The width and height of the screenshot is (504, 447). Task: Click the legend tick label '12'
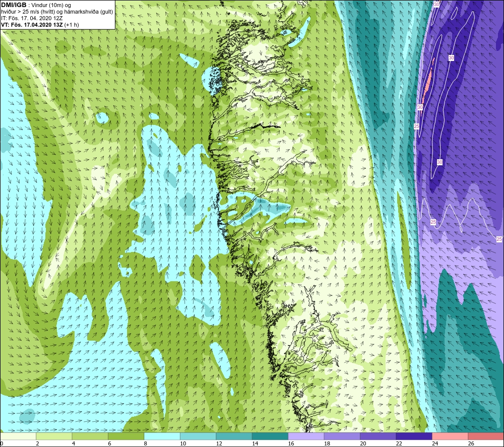click(x=219, y=443)
